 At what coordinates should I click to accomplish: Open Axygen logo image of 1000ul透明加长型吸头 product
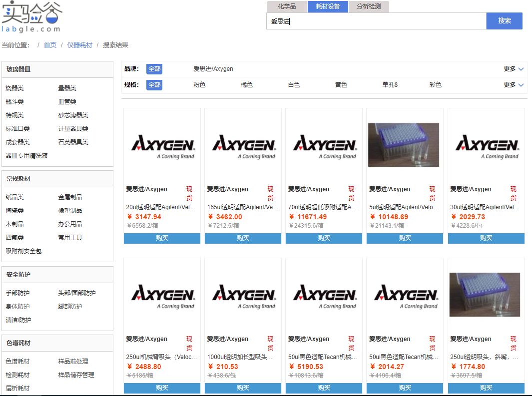point(244,297)
